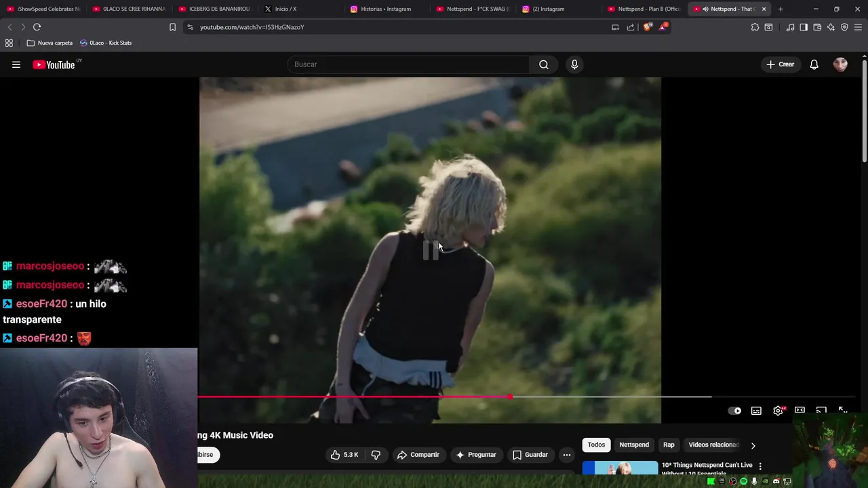868x488 pixels.
Task: Select the Todos filter chip
Action: coord(596,445)
